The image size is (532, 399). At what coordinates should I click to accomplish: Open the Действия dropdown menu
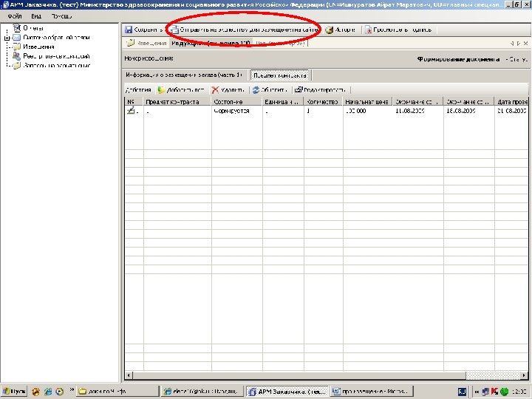coord(138,90)
